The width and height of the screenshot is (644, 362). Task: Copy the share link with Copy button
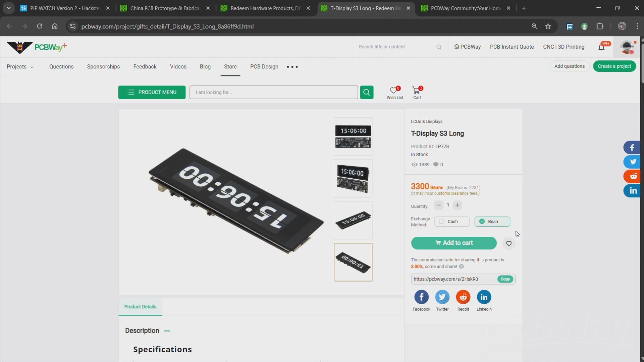[x=505, y=279]
